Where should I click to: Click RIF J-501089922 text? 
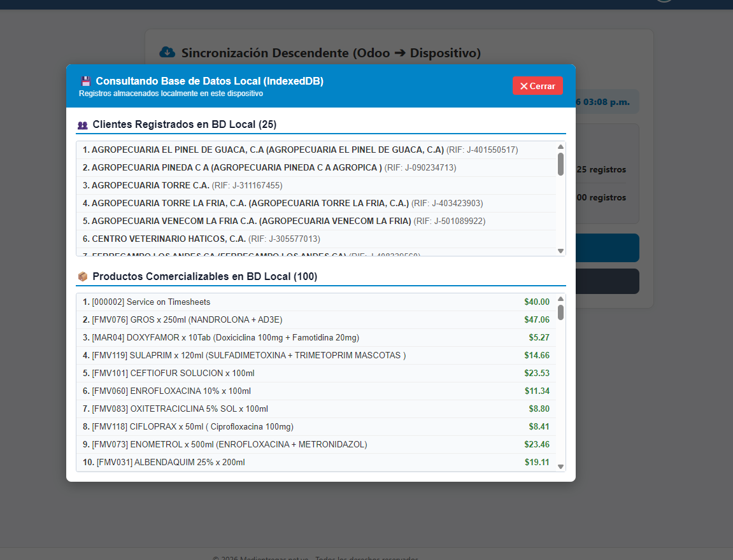pyautogui.click(x=449, y=221)
